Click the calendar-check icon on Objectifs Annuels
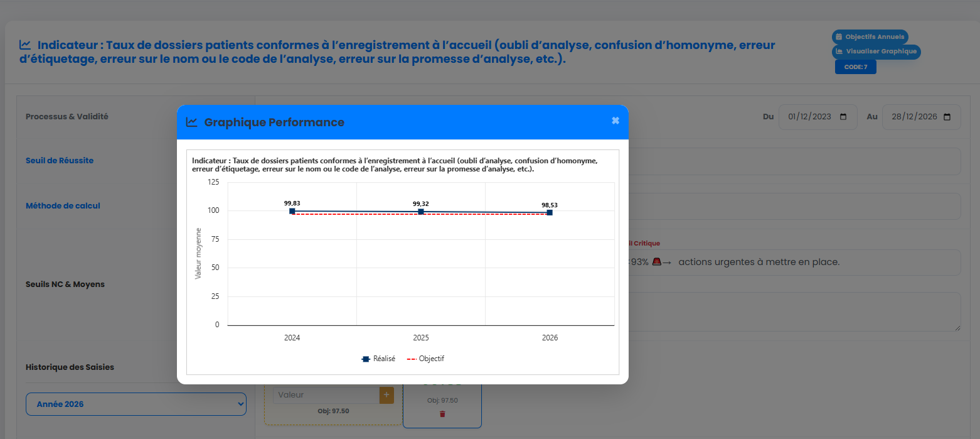The image size is (980, 439). pyautogui.click(x=839, y=37)
